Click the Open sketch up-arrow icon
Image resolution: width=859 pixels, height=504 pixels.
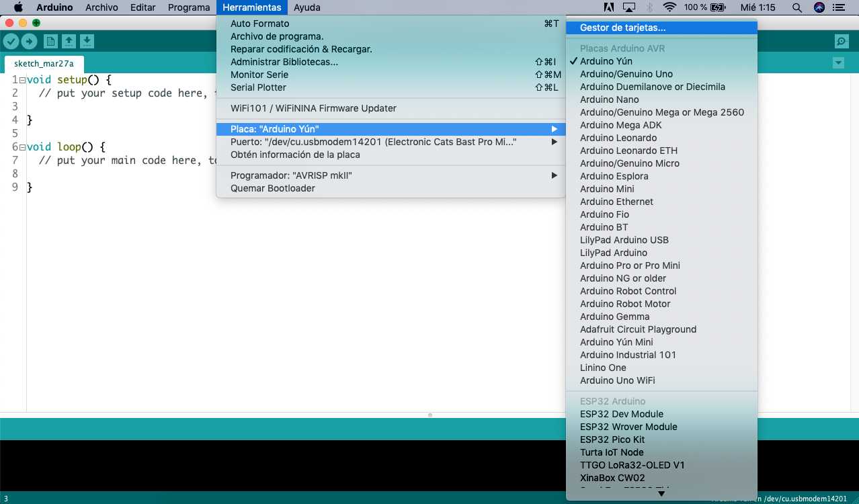(69, 42)
